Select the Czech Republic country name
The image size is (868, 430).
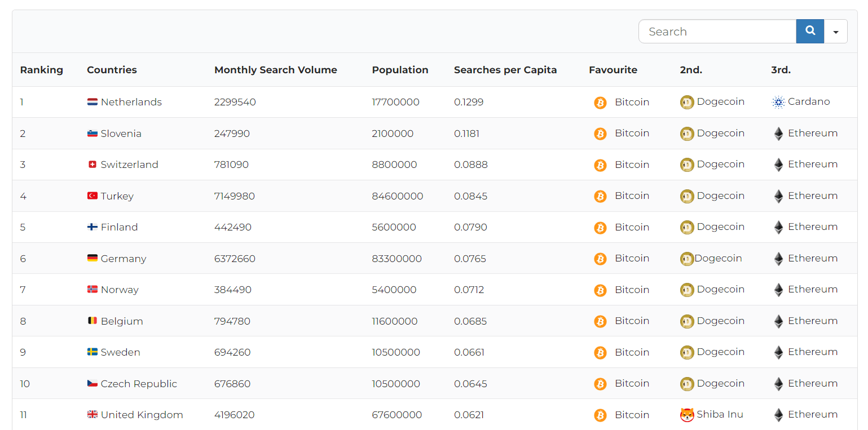[x=139, y=384]
